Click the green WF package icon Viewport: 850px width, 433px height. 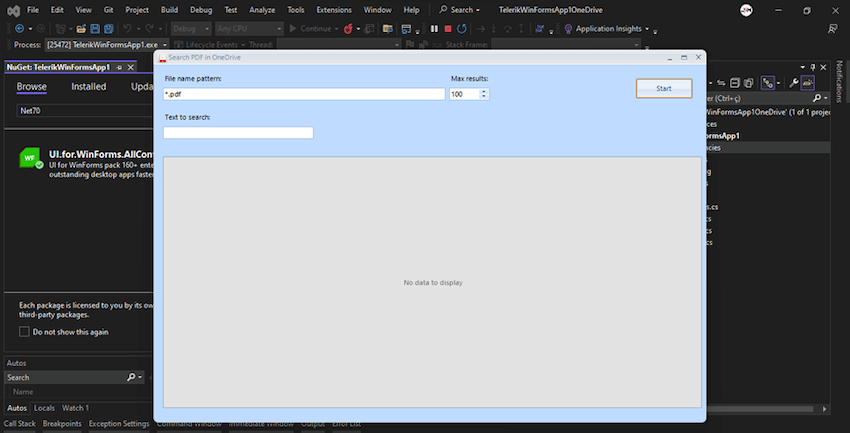(30, 158)
